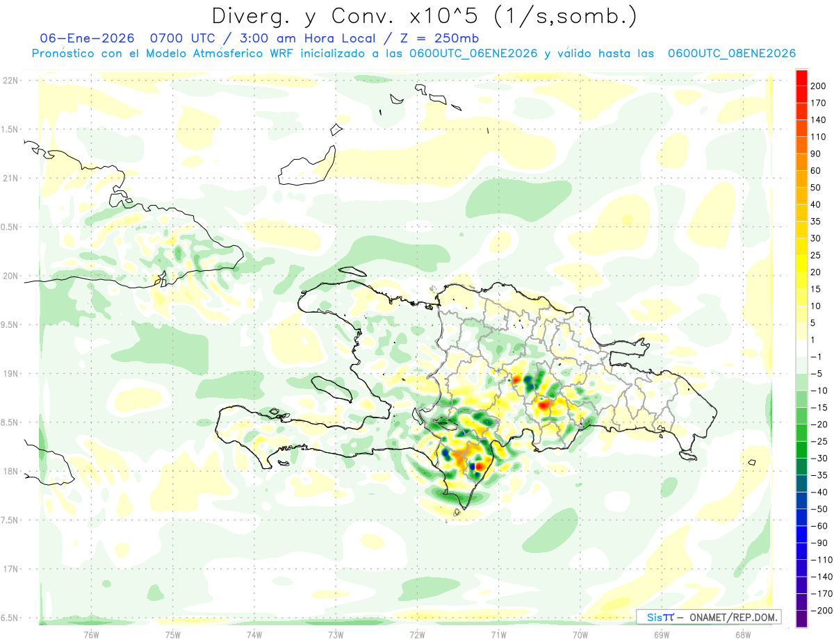This screenshot has width=834, height=644.
Task: Click the '18N' latitude label
Action: coord(10,471)
